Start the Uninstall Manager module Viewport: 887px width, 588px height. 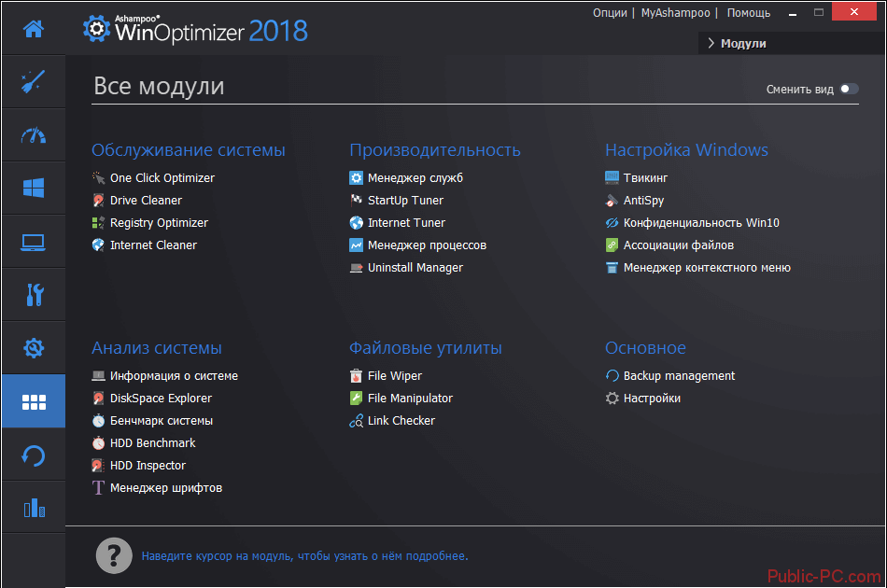pyautogui.click(x=415, y=268)
